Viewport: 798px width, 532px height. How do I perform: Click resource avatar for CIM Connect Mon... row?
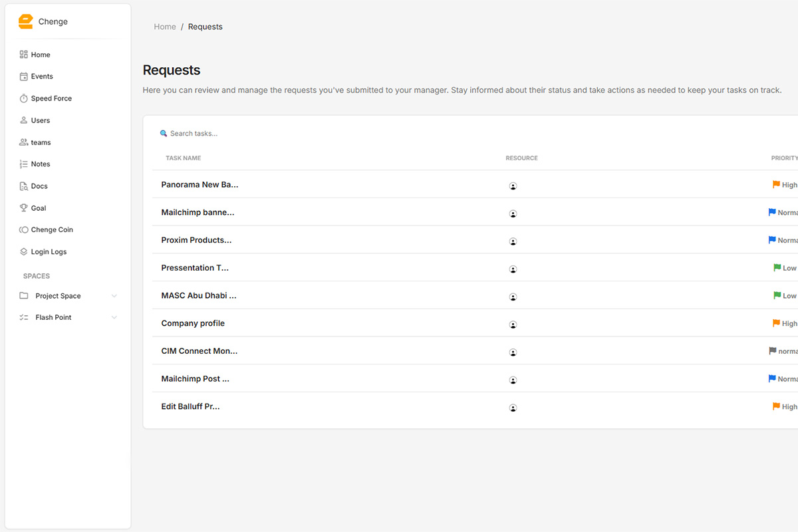(x=513, y=352)
